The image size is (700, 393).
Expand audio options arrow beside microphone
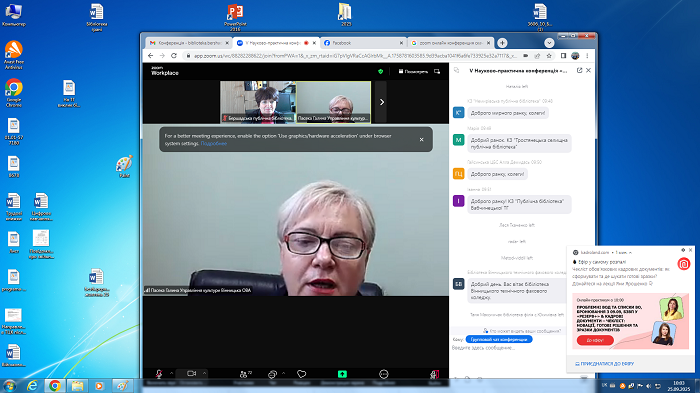click(x=171, y=373)
